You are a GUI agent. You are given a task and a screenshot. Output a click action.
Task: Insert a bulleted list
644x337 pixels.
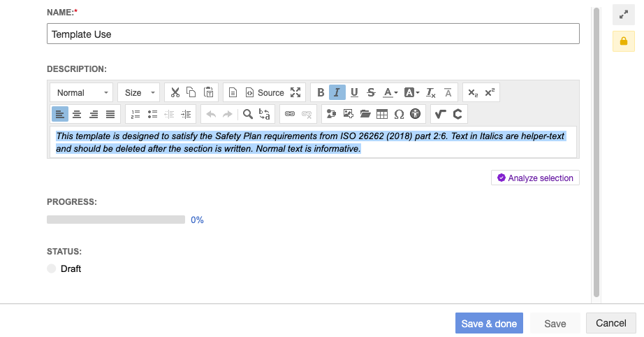[x=152, y=114]
